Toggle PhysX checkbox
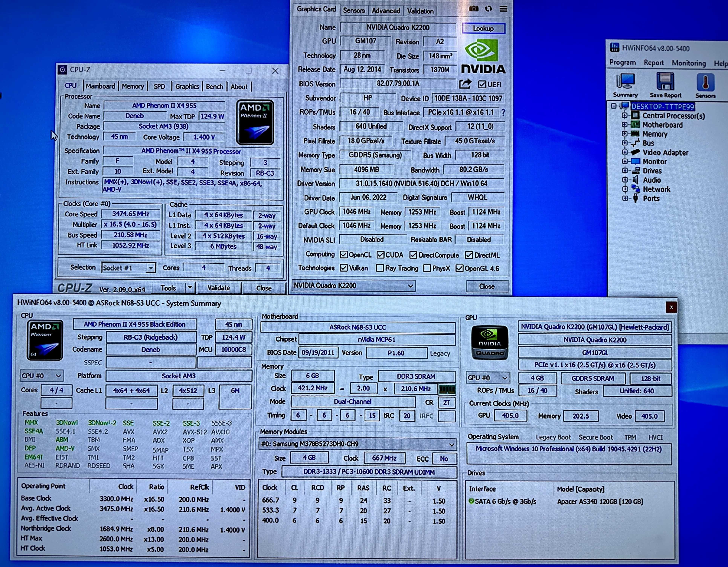The height and width of the screenshot is (567, 728). pyautogui.click(x=427, y=268)
